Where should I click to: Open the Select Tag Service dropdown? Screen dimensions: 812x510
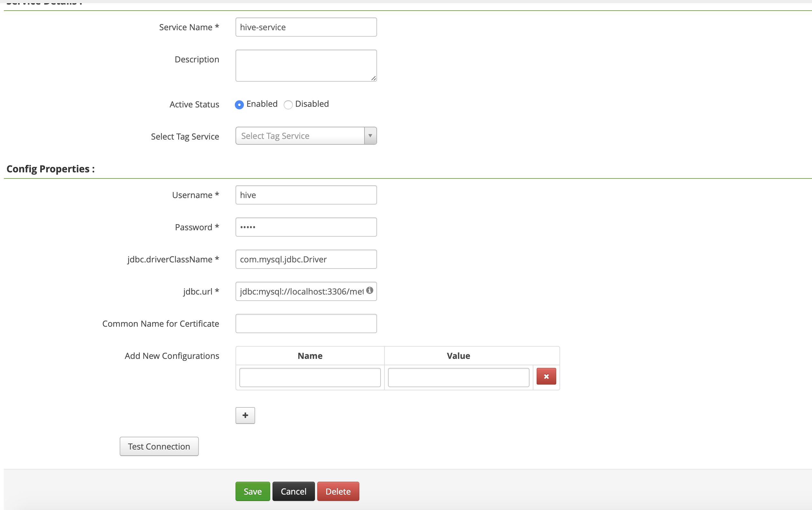point(370,136)
